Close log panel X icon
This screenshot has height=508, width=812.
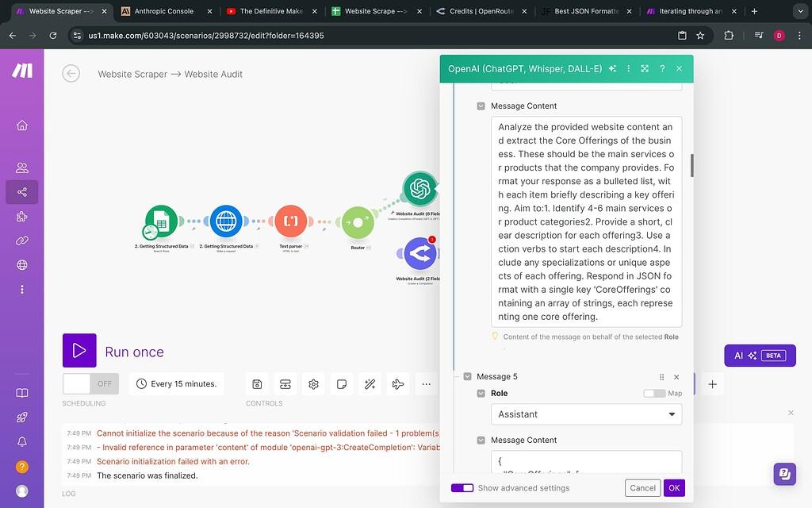pos(791,413)
